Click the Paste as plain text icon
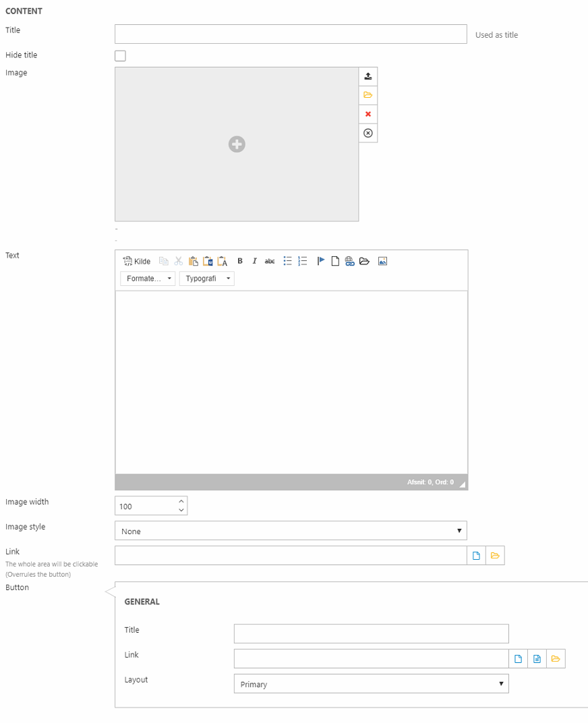 (x=223, y=261)
